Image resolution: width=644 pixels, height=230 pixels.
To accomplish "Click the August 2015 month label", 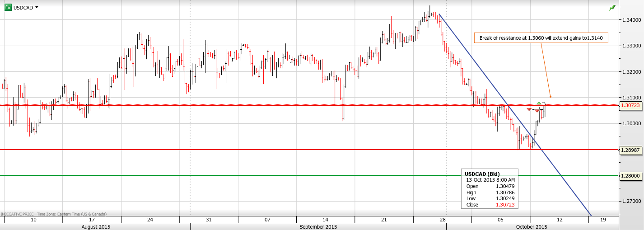I will pos(95,226).
